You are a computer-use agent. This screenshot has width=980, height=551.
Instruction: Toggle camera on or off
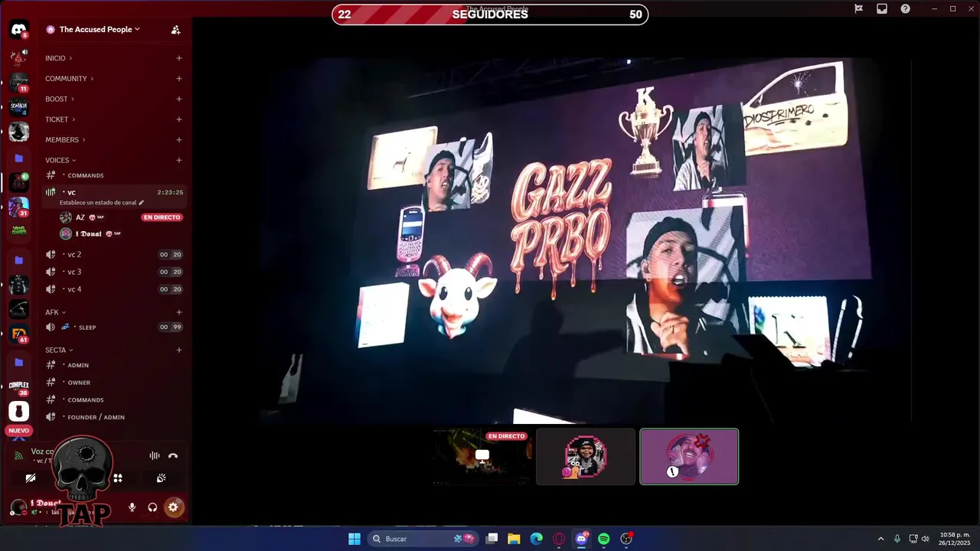[31, 478]
